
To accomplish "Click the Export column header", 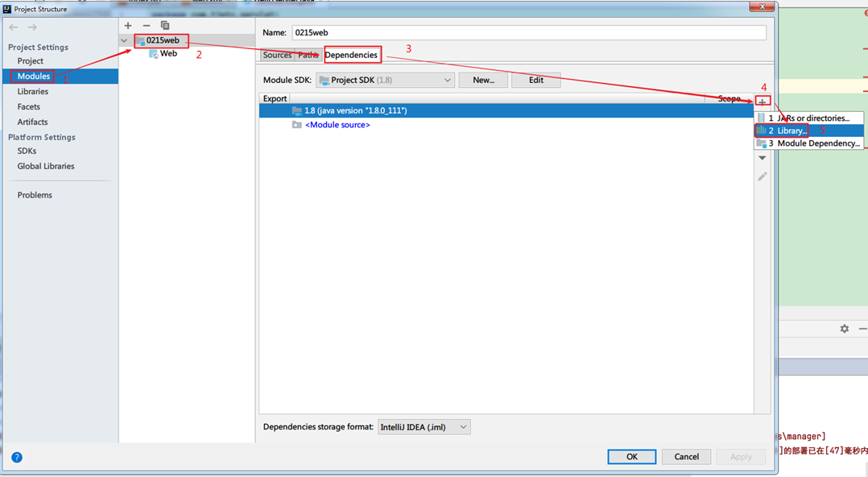I will (275, 98).
